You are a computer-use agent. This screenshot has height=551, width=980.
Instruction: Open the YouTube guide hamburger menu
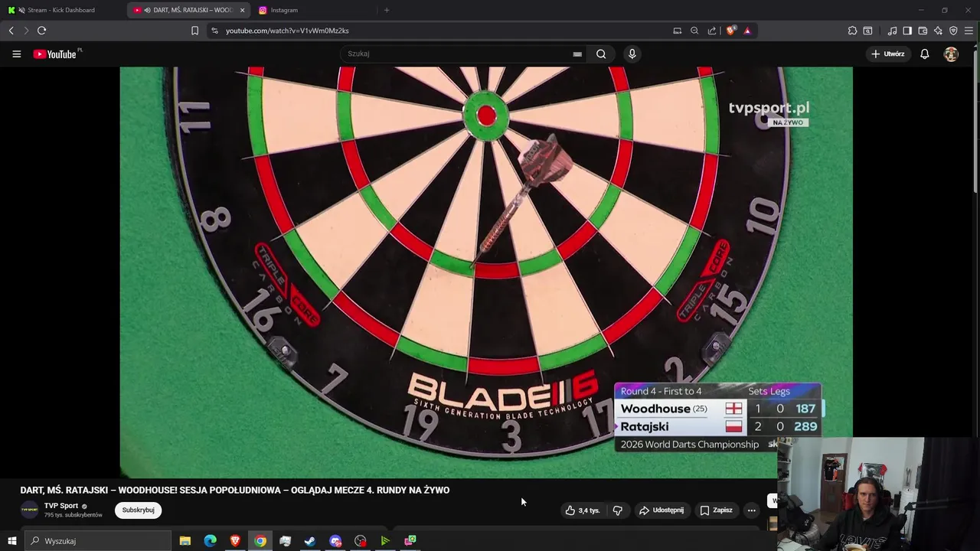16,54
